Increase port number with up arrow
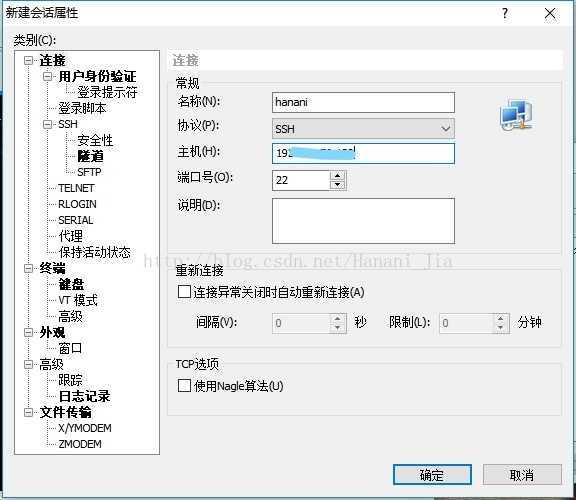 point(338,175)
